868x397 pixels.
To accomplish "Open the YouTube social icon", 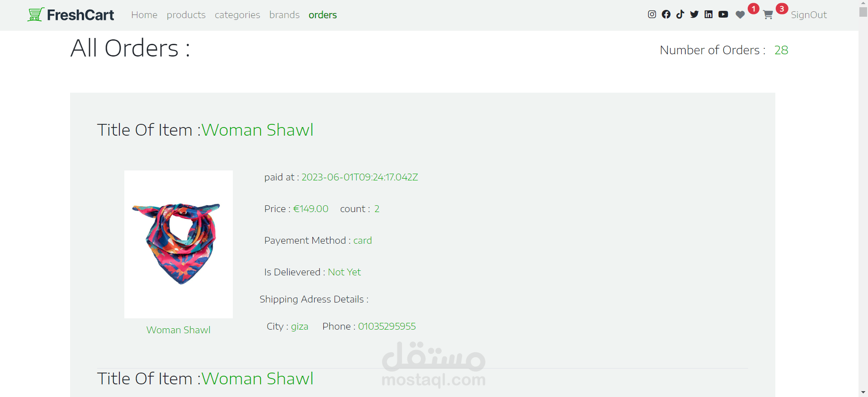I will point(723,14).
